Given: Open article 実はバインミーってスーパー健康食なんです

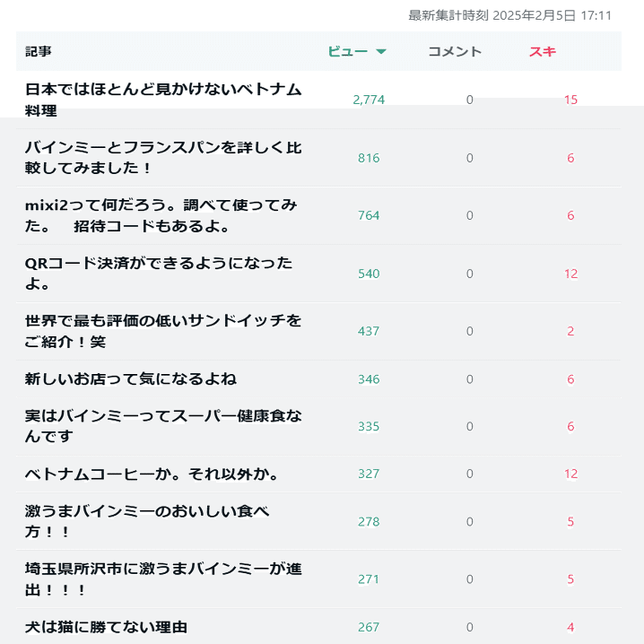Looking at the screenshot, I should click(x=163, y=426).
